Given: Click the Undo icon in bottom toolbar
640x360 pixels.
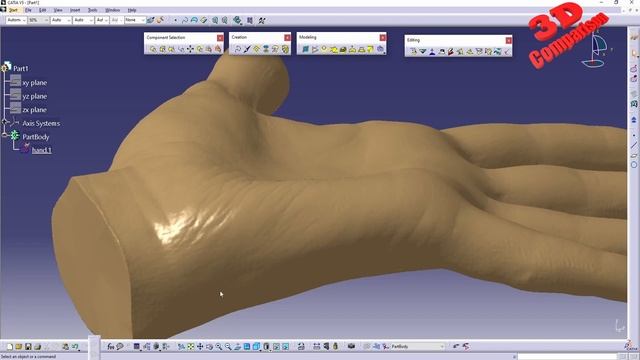Looking at the screenshot, I should click(75, 347).
